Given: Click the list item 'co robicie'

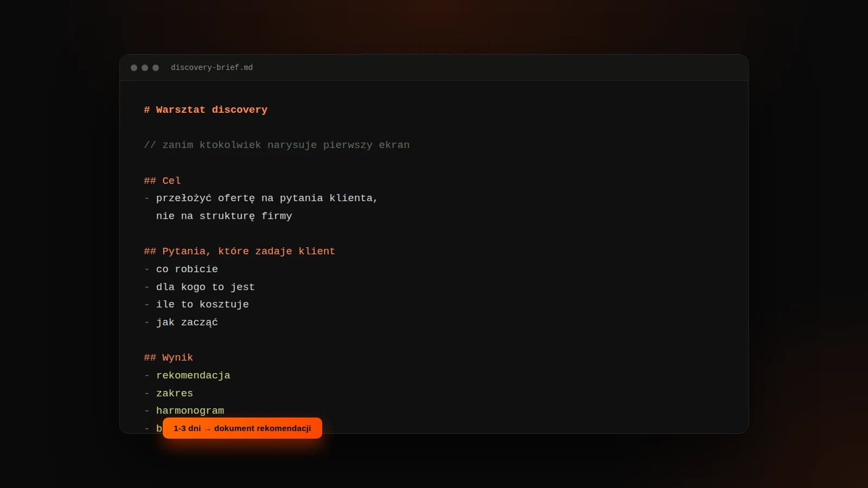Looking at the screenshot, I should (187, 269).
